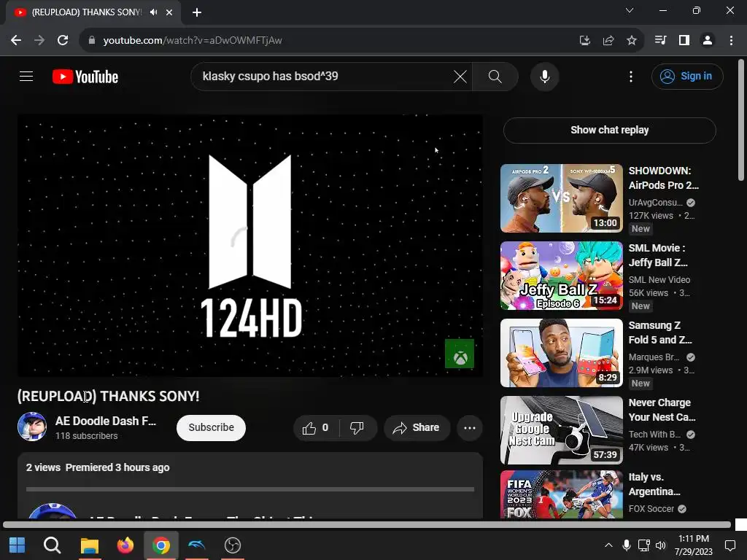747x560 pixels.
Task: Go forward with browser forward arrow
Action: 39,41
